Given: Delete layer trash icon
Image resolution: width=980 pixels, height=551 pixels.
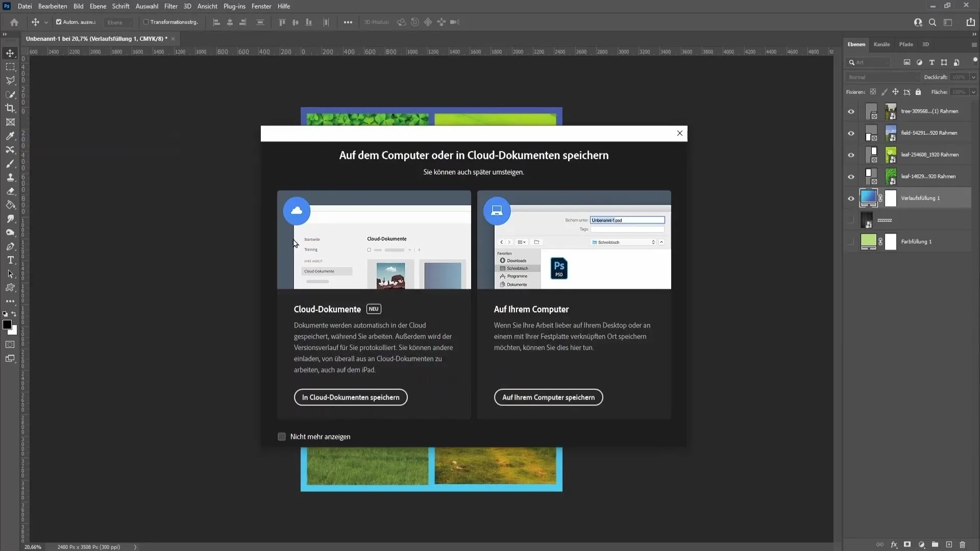Looking at the screenshot, I should tap(963, 544).
